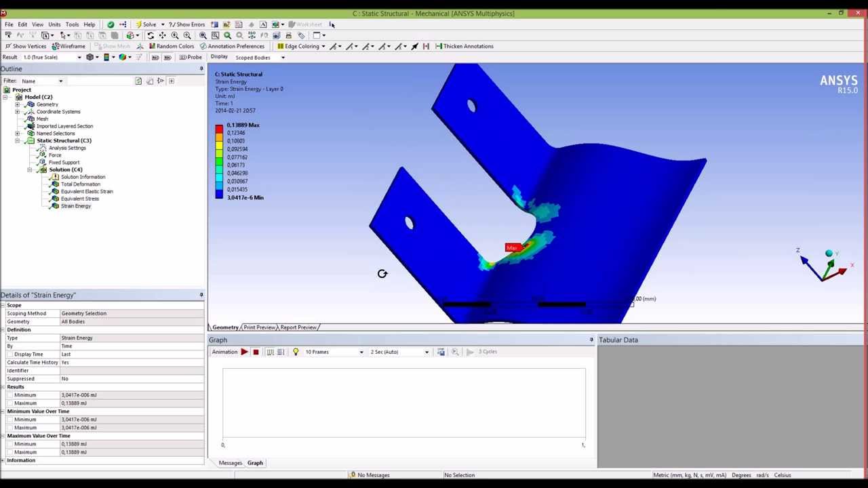Click the result sets frames icon

tap(281, 352)
